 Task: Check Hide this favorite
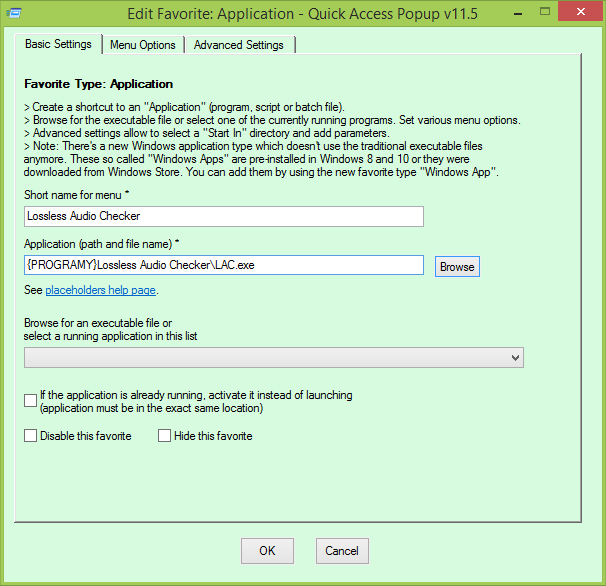coord(164,436)
